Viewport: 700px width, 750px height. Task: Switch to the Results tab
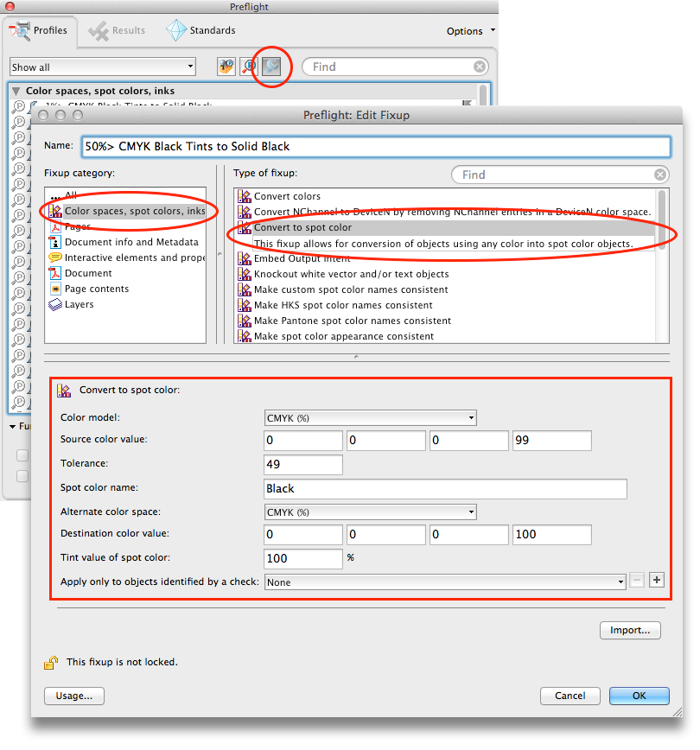click(x=117, y=30)
